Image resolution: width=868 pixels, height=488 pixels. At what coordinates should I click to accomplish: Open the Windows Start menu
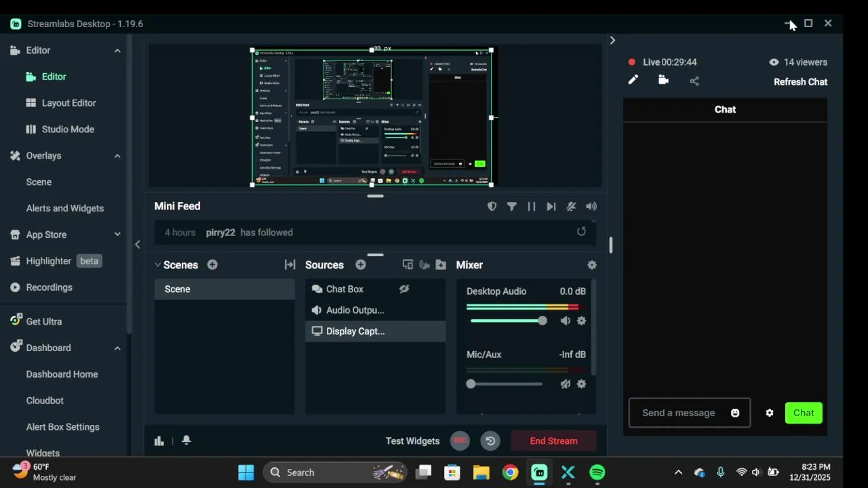point(246,472)
